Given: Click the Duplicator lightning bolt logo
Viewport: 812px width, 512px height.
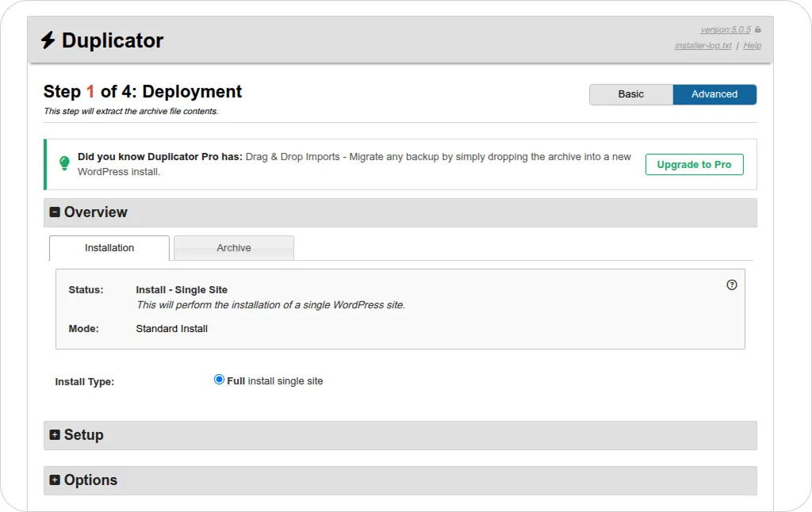Looking at the screenshot, I should click(x=48, y=40).
